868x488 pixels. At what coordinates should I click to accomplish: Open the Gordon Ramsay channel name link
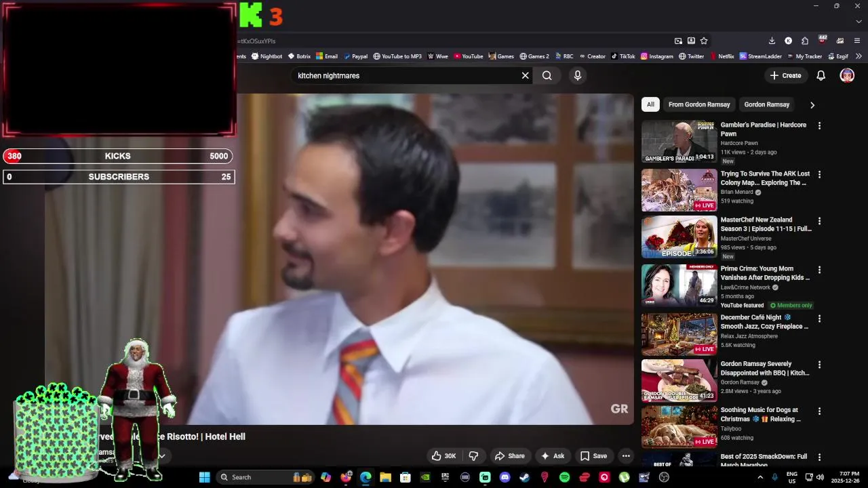pyautogui.click(x=108, y=452)
